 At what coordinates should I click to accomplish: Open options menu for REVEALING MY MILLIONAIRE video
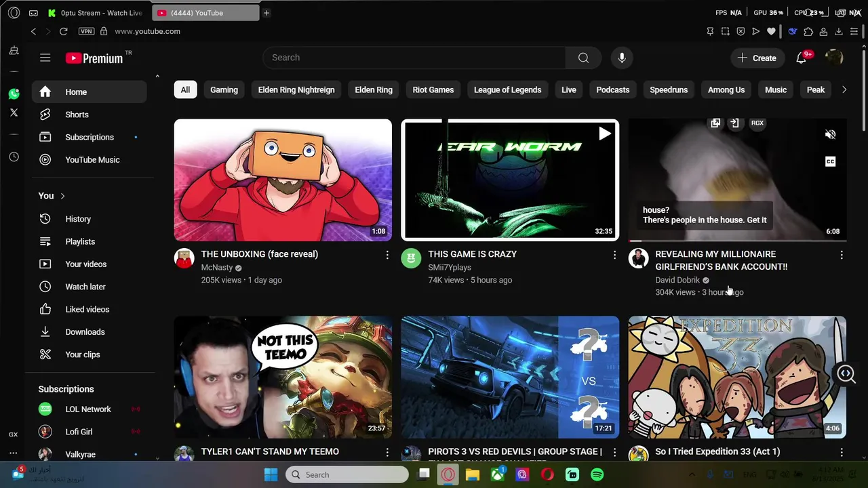(x=842, y=255)
